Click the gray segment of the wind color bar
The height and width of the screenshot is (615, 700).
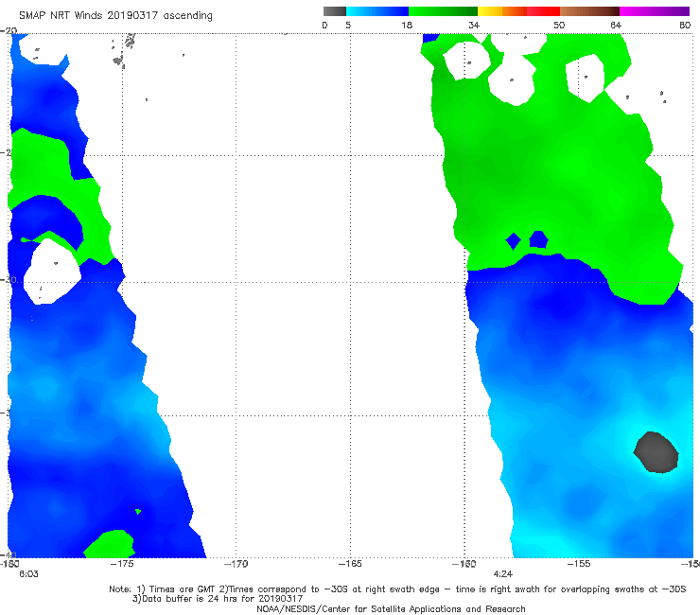pos(335,11)
